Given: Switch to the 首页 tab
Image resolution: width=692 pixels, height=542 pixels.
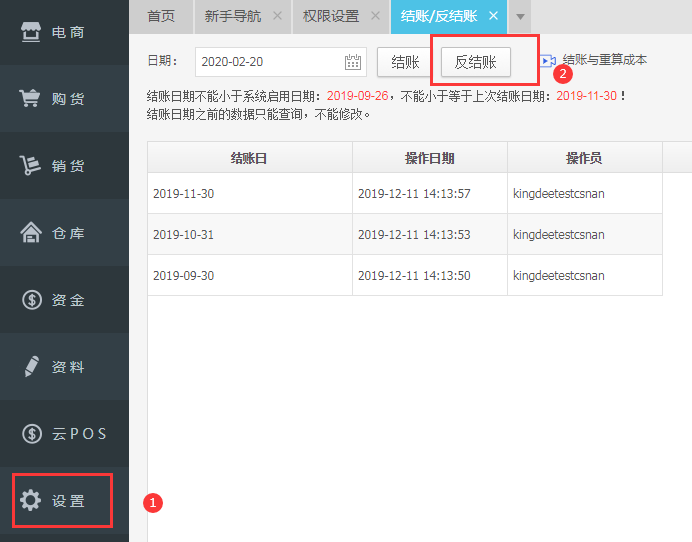Looking at the screenshot, I should coord(160,16).
